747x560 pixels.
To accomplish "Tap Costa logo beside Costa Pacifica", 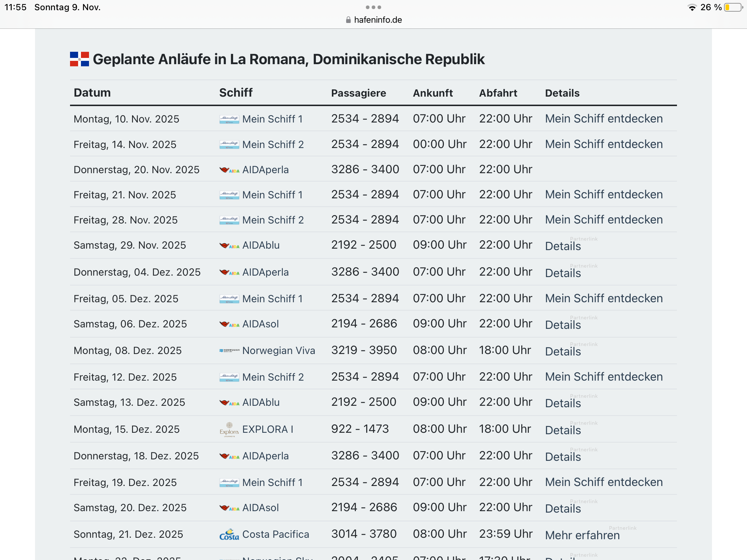I will (x=229, y=534).
